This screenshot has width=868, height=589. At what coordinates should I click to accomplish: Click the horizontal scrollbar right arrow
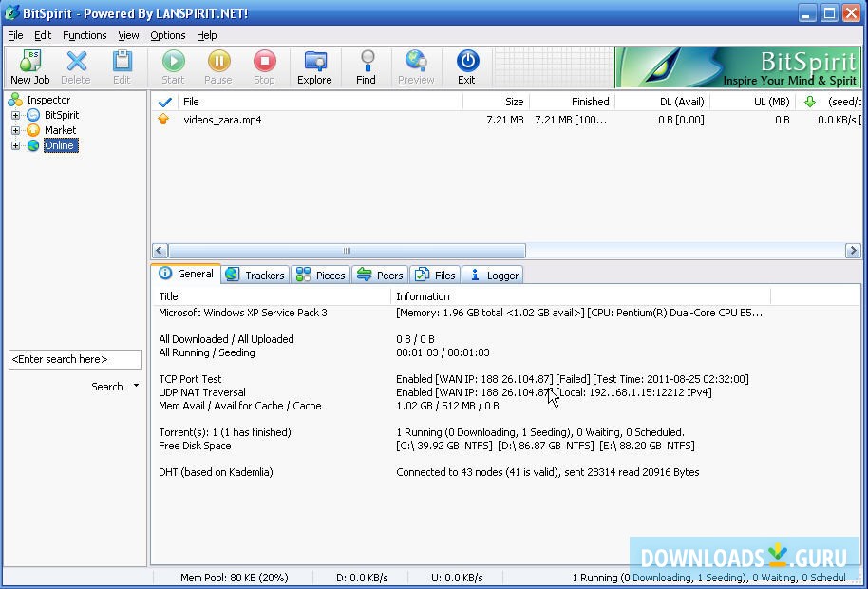(853, 251)
